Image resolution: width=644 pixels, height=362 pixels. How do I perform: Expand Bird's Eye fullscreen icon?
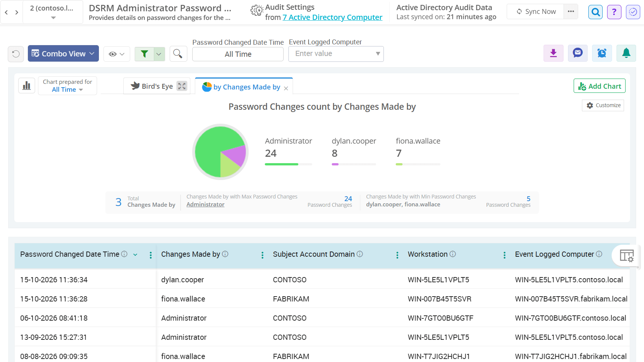[182, 86]
